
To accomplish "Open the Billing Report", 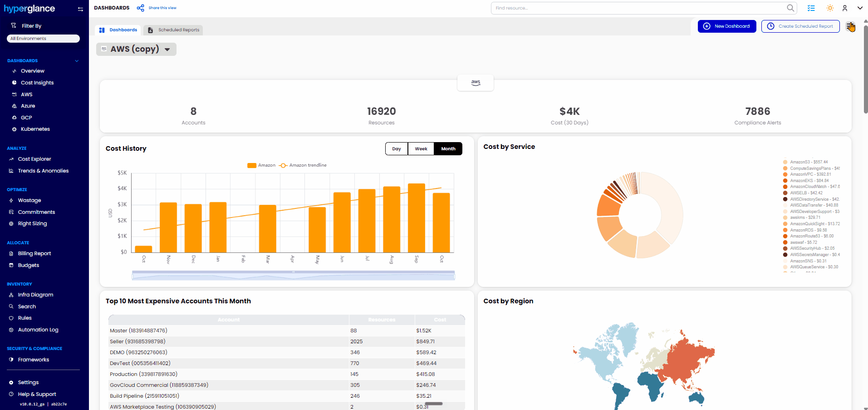I will (x=34, y=253).
